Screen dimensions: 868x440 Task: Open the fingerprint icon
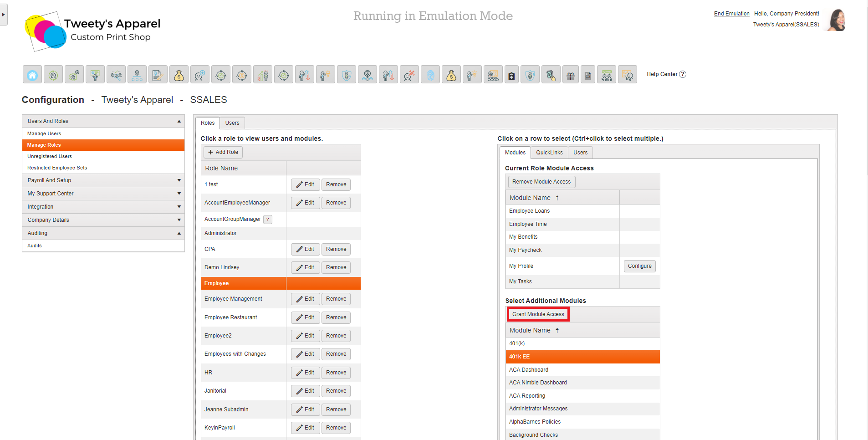430,75
